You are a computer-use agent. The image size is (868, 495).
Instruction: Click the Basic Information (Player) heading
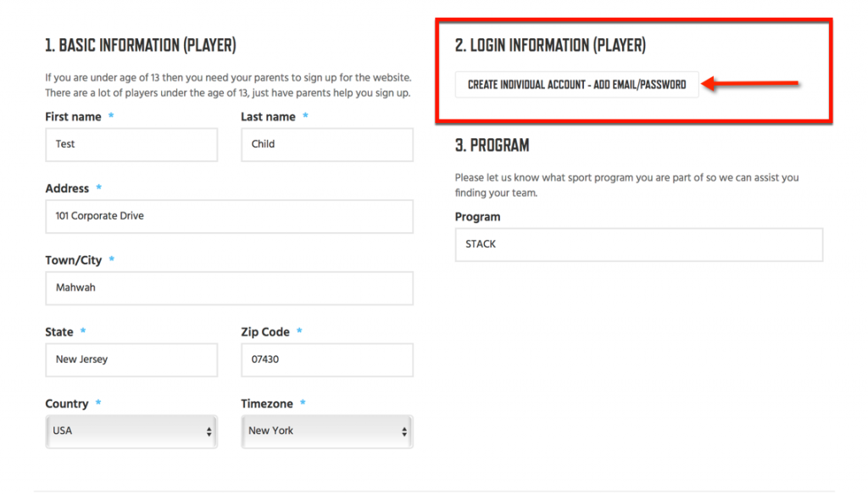pyautogui.click(x=141, y=46)
